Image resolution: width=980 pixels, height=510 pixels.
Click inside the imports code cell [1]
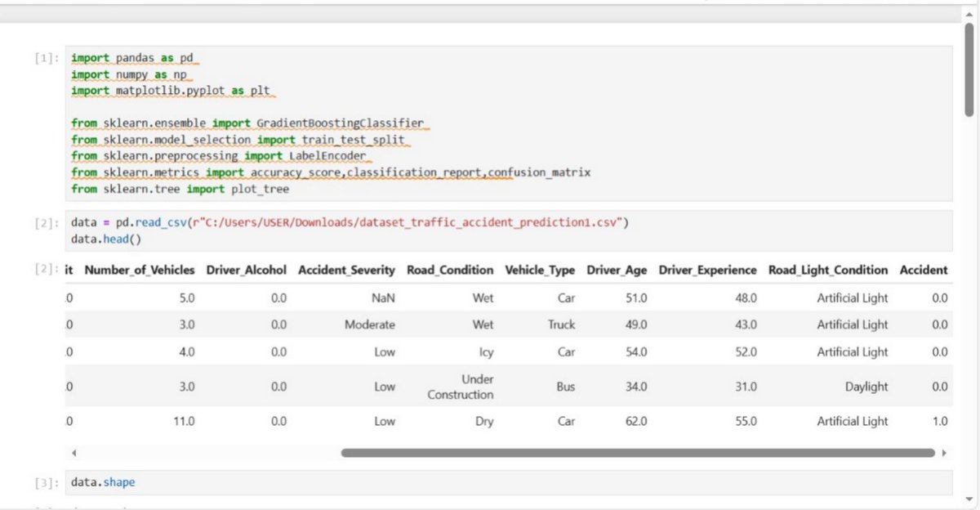point(509,123)
